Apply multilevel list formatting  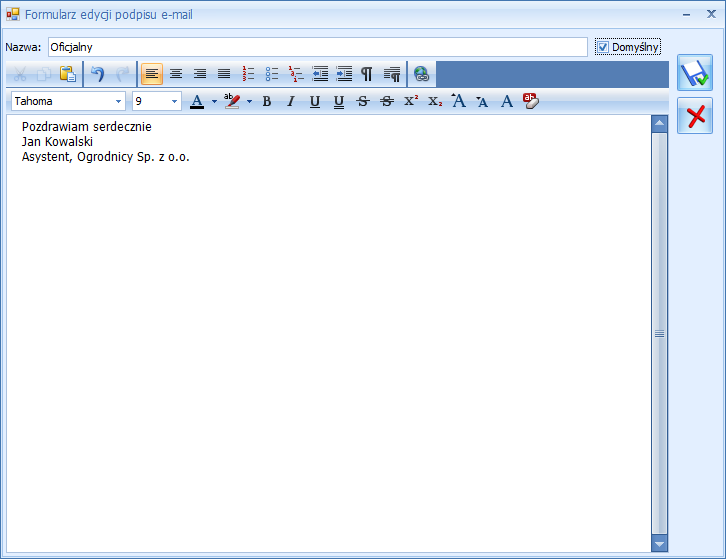pos(296,74)
